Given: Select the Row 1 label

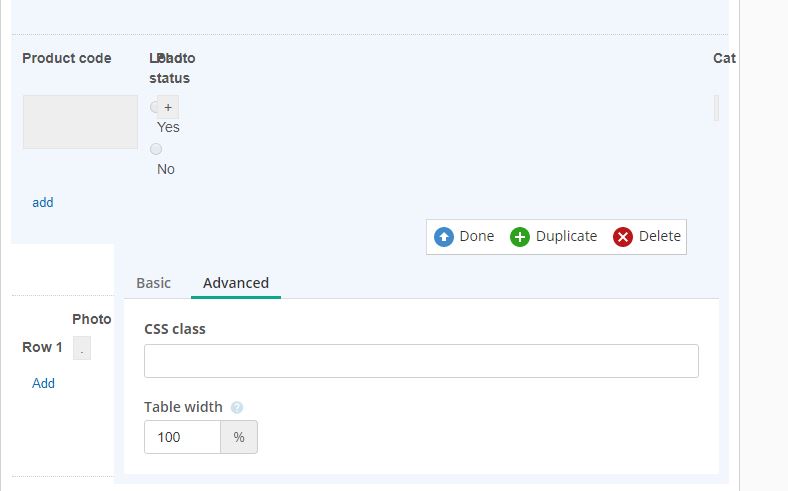Looking at the screenshot, I should (43, 348).
